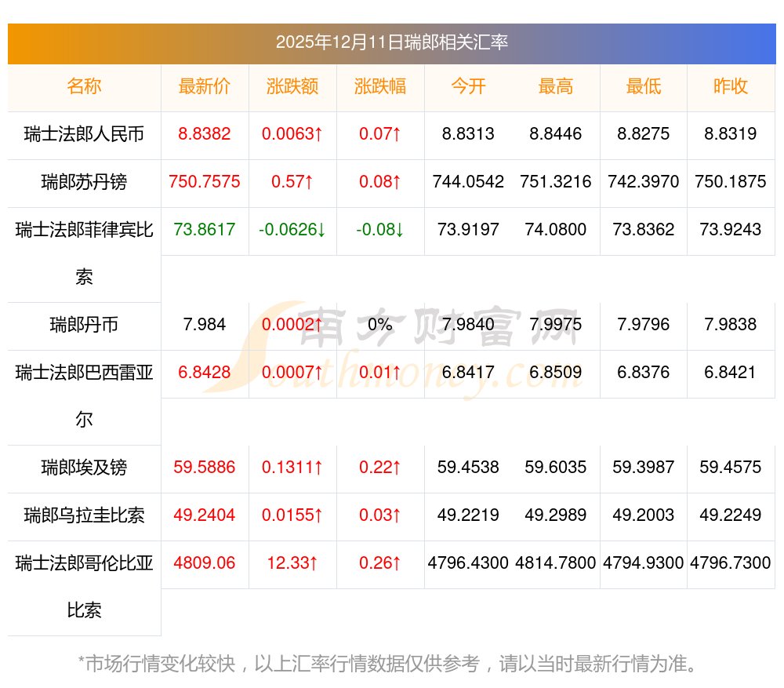Click the green 73.8617 latest price
784x688 pixels.
coord(204,230)
